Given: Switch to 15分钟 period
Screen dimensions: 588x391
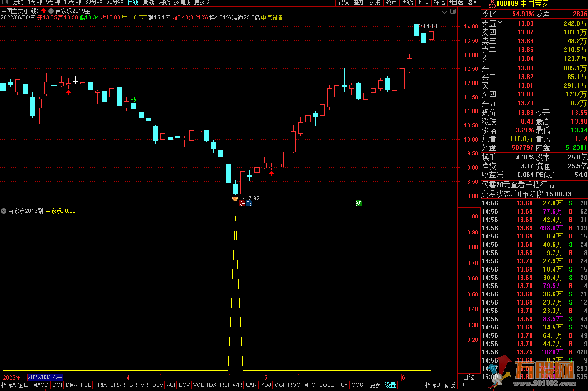Looking at the screenshot, I should [72, 2].
